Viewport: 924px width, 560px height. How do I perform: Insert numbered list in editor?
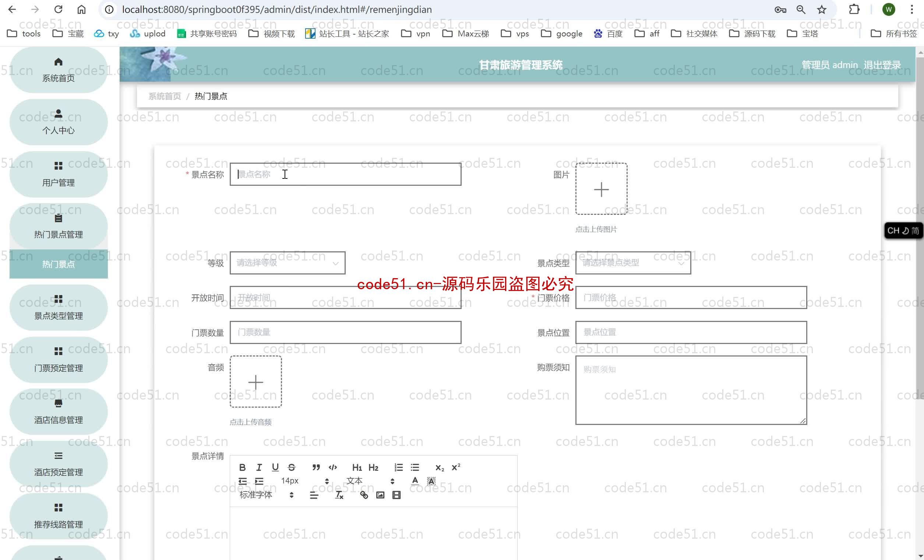click(x=398, y=467)
